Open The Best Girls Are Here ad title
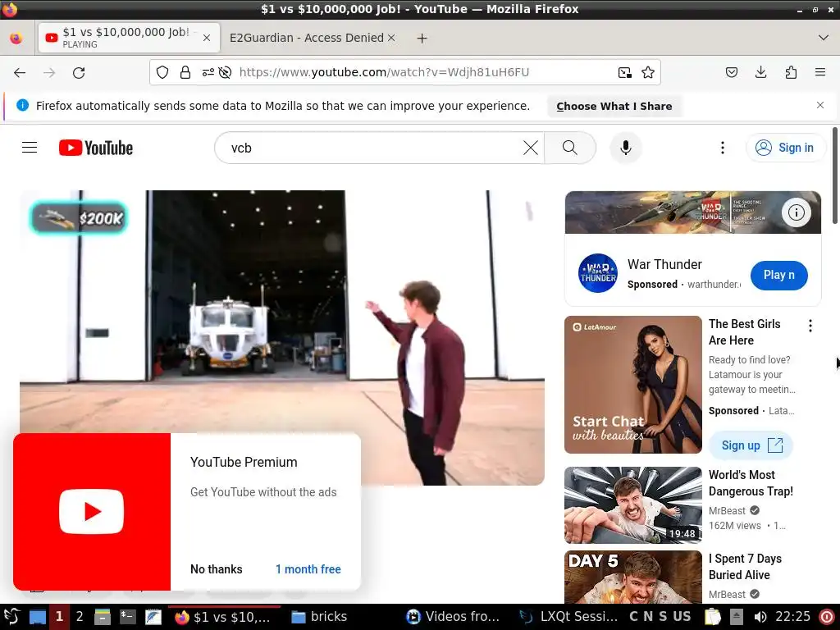Viewport: 840px width, 630px height. (x=744, y=332)
